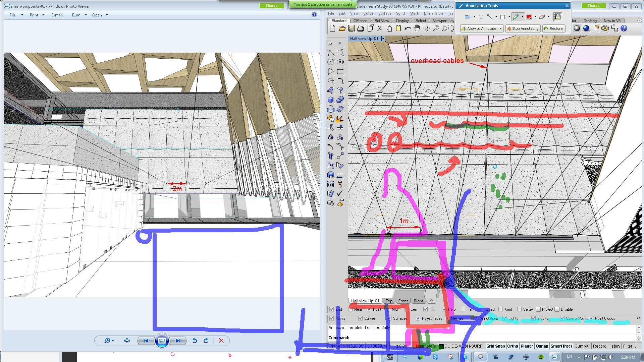Click the red annotation color swatch
This screenshot has width=644, height=362.
click(529, 17)
